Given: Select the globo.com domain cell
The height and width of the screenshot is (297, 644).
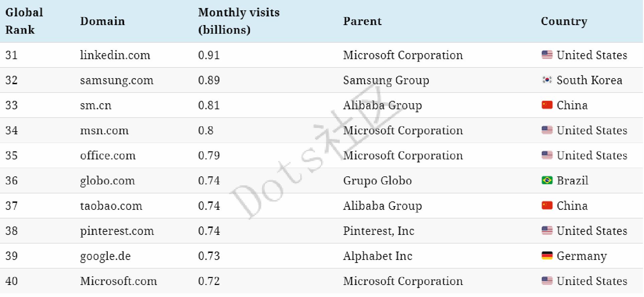Looking at the screenshot, I should tap(107, 181).
